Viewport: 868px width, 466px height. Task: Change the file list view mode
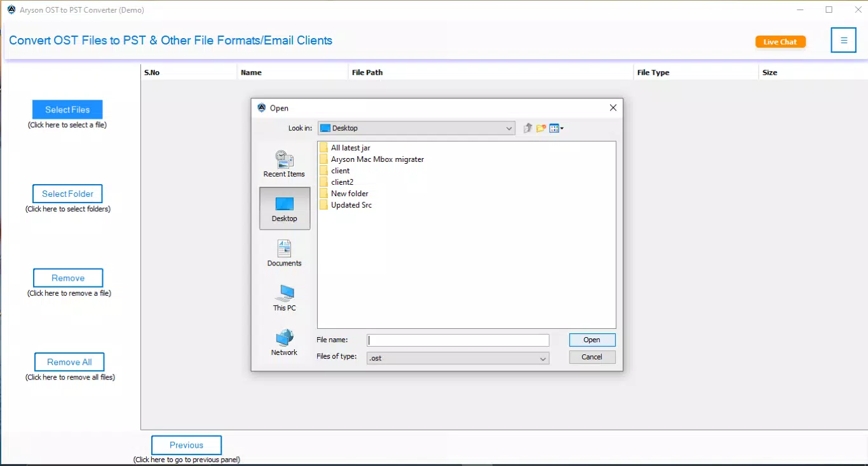tap(557, 128)
